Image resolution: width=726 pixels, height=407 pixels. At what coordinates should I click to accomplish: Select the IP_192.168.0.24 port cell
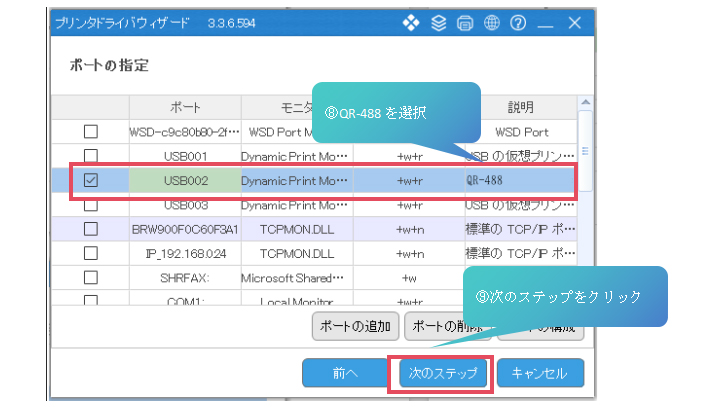tap(185, 253)
